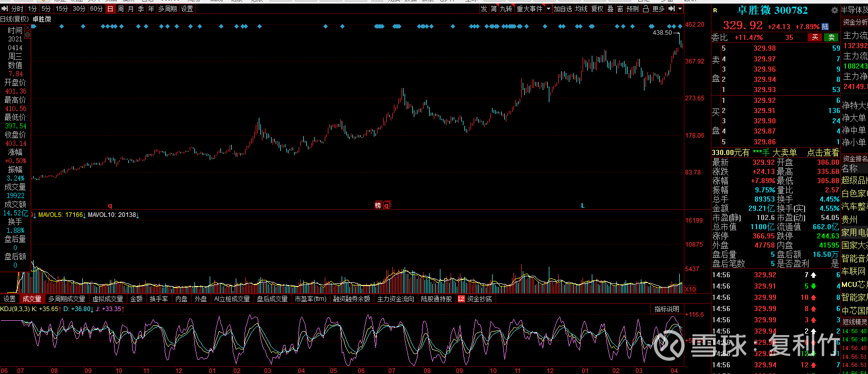
Task: Select the 日 daily period tab
Action: [x=110, y=9]
